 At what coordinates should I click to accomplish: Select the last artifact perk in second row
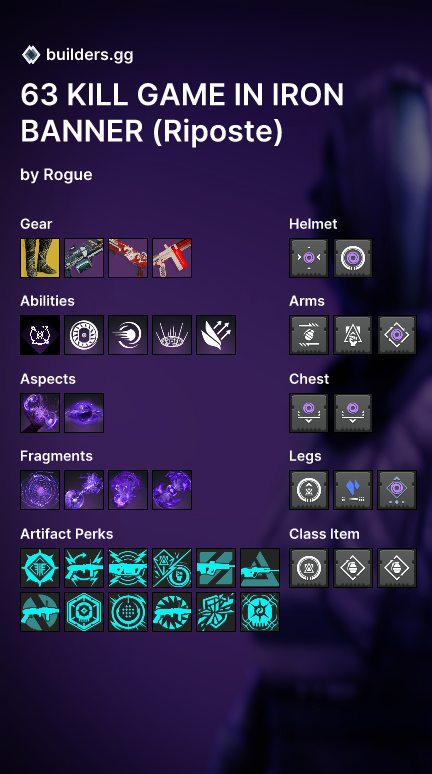(260, 612)
